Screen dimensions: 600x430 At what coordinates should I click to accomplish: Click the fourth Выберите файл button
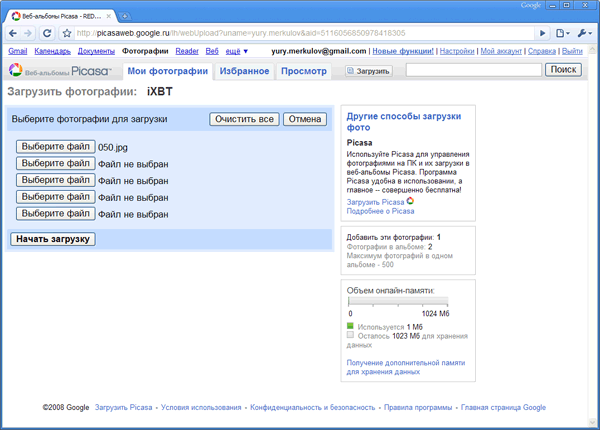[x=55, y=197]
